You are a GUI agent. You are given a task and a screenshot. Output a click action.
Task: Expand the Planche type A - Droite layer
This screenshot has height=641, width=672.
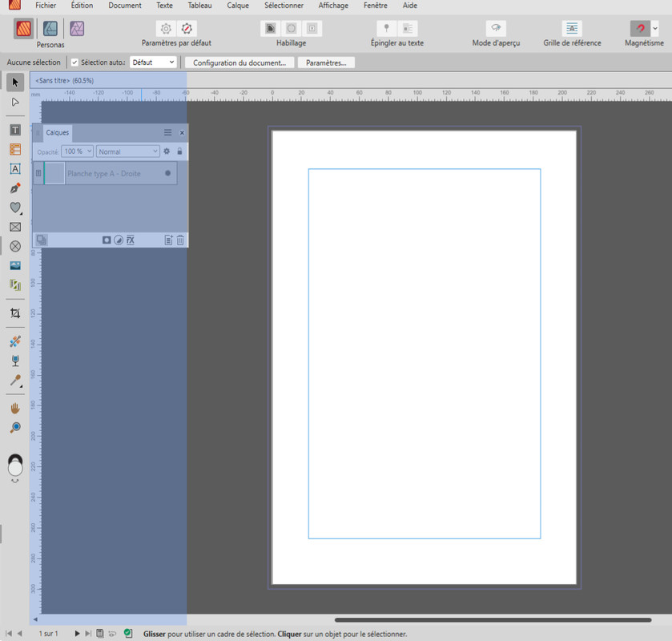pos(38,173)
